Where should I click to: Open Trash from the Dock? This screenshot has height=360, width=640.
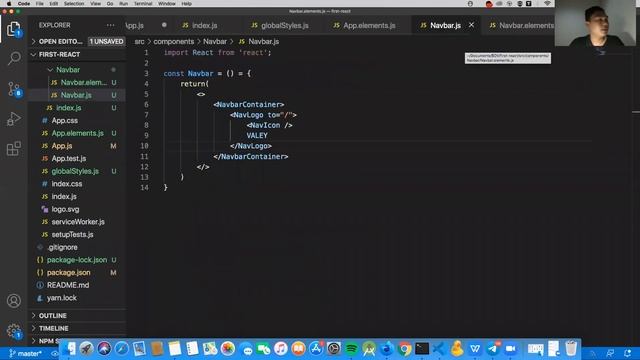(x=571, y=349)
